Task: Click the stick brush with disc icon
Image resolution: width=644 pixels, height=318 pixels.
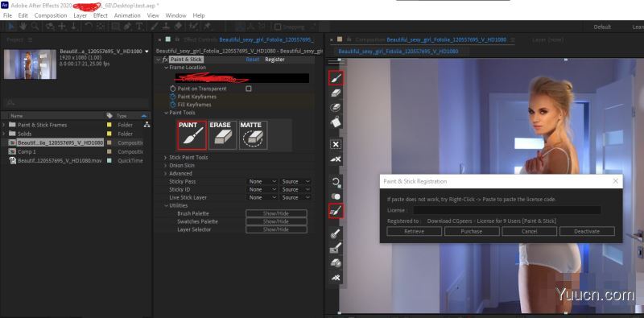Action: (336, 233)
